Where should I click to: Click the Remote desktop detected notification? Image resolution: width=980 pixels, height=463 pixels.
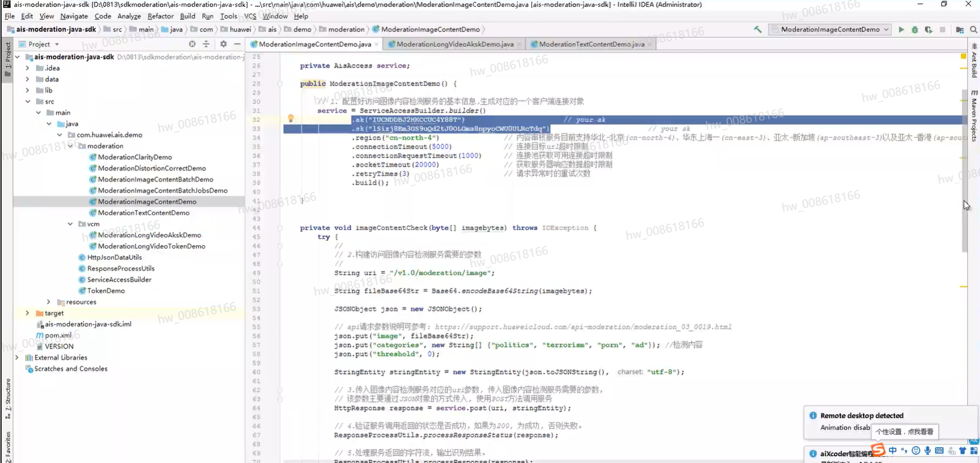890,422
